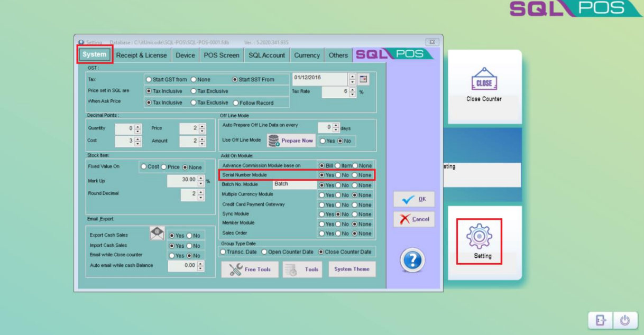
Task: Decrease the Quantity decimal points stepper
Action: (x=138, y=131)
